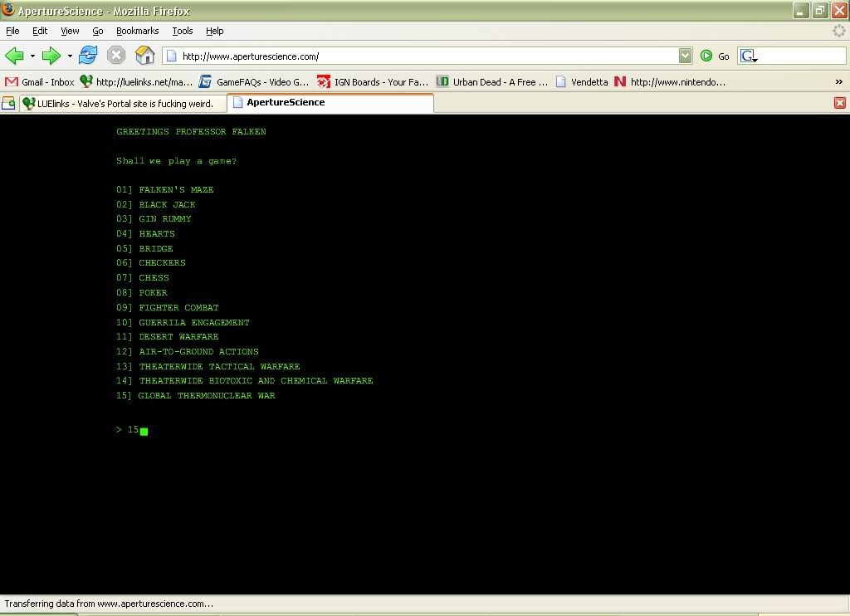Click '14] THEATERWIDE BIOTOXIC AND CHEMICAL WARFARE'
Image resolution: width=850 pixels, height=616 pixels.
tap(245, 381)
